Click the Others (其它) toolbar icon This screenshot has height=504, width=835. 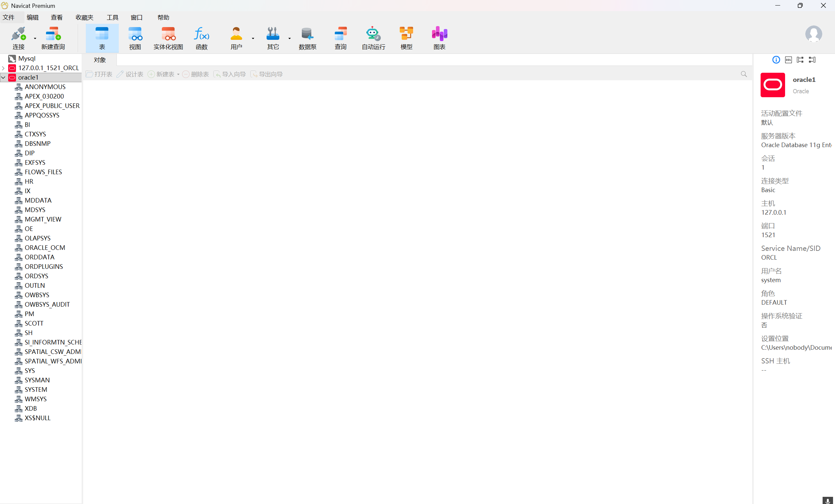273,38
